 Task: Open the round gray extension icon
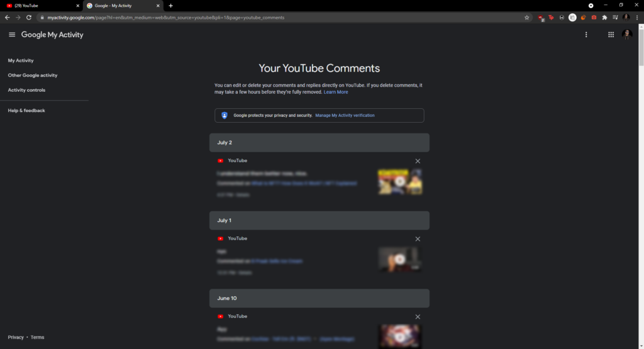[x=562, y=18]
